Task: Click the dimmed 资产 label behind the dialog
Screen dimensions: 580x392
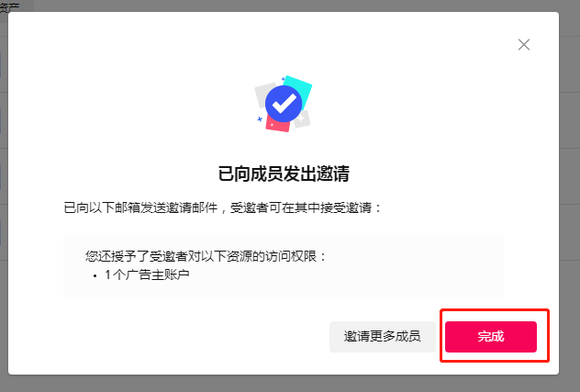Action: click(x=9, y=6)
